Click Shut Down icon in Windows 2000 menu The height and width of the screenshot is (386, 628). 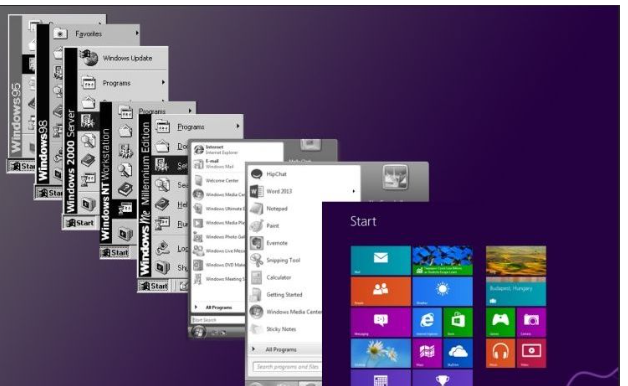point(89,204)
